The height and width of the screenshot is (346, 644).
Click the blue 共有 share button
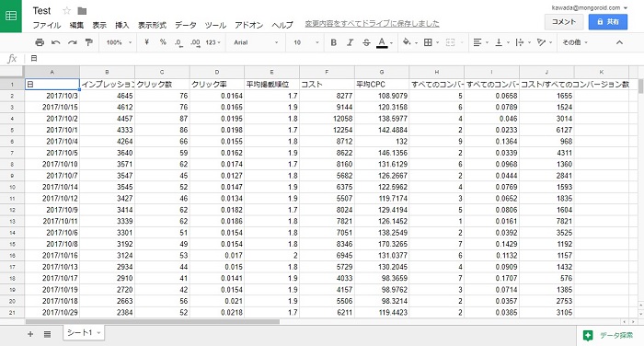pos(608,22)
